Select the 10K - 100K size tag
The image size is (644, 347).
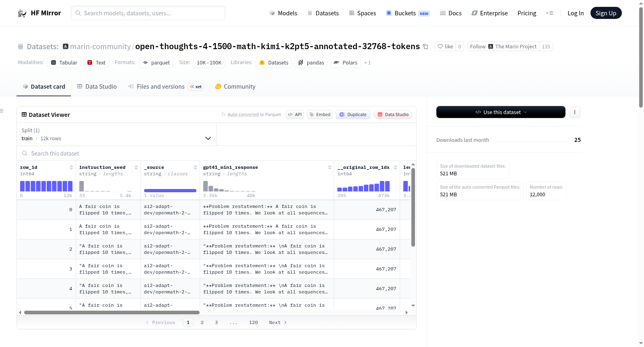point(209,62)
